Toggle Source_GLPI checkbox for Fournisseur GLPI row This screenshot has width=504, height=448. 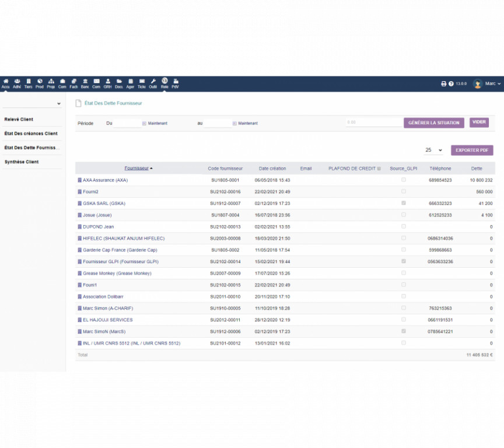[403, 261]
